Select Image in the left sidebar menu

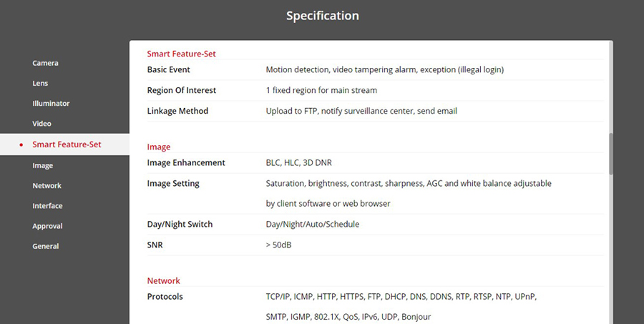tap(42, 165)
